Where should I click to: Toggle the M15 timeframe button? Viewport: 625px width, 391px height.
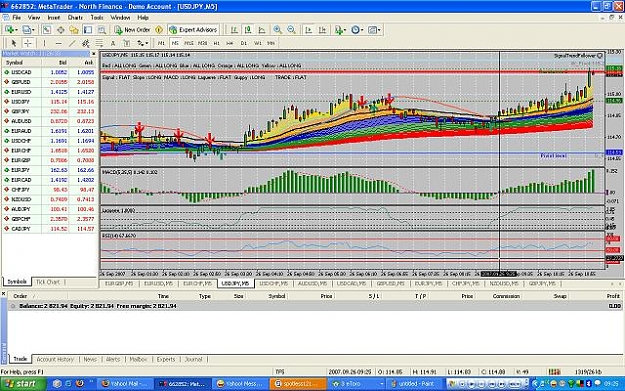(x=189, y=43)
